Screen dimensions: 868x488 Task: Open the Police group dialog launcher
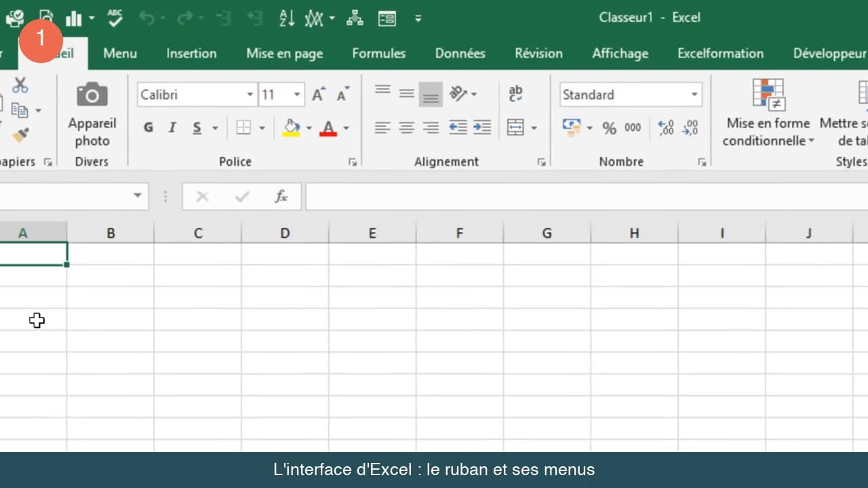click(x=353, y=162)
